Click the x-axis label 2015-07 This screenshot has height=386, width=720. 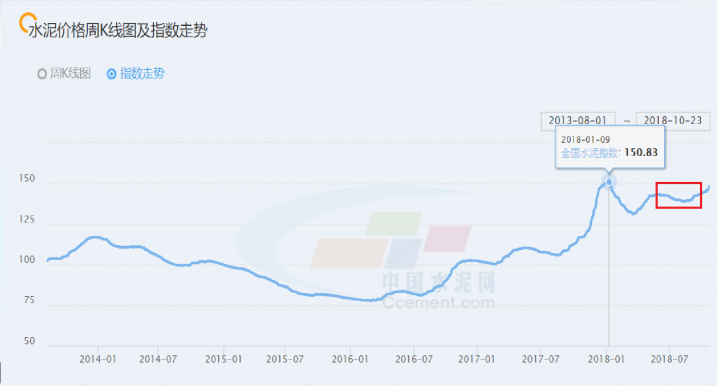[285, 359]
